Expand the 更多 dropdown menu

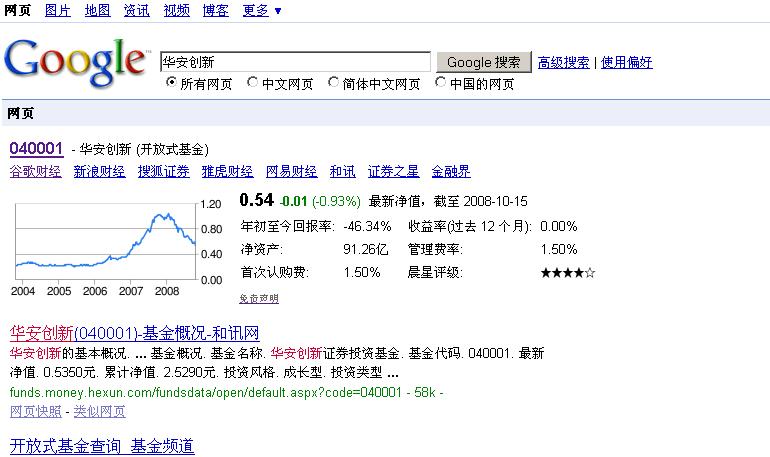[262, 10]
